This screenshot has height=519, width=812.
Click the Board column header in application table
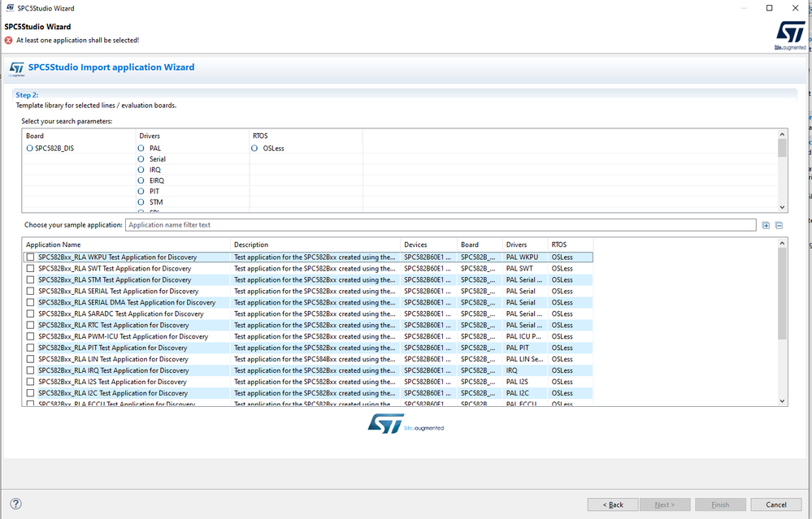[x=480, y=244]
